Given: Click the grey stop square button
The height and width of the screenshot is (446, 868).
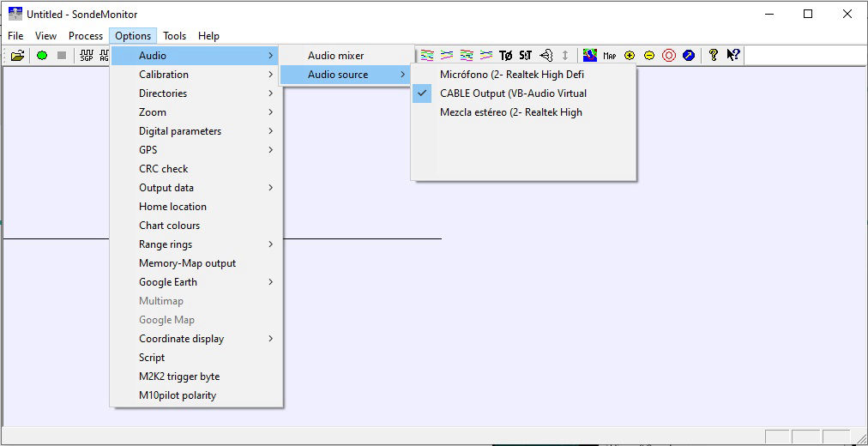Looking at the screenshot, I should click(x=62, y=56).
